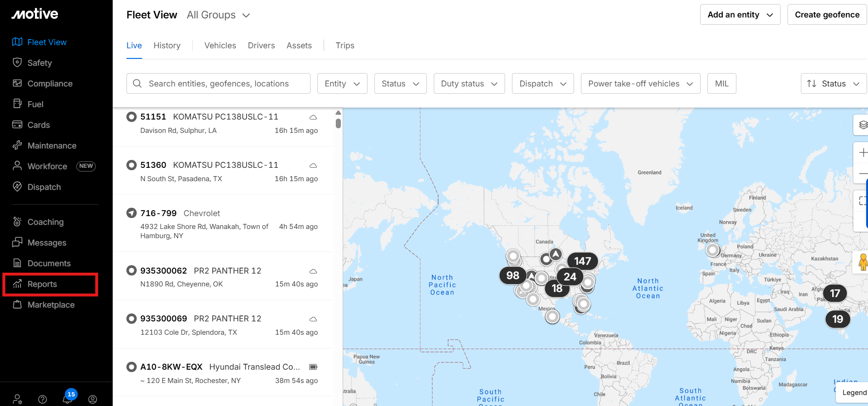Viewport: 868px width, 406px height.
Task: Click the map layers icon
Action: (862, 125)
